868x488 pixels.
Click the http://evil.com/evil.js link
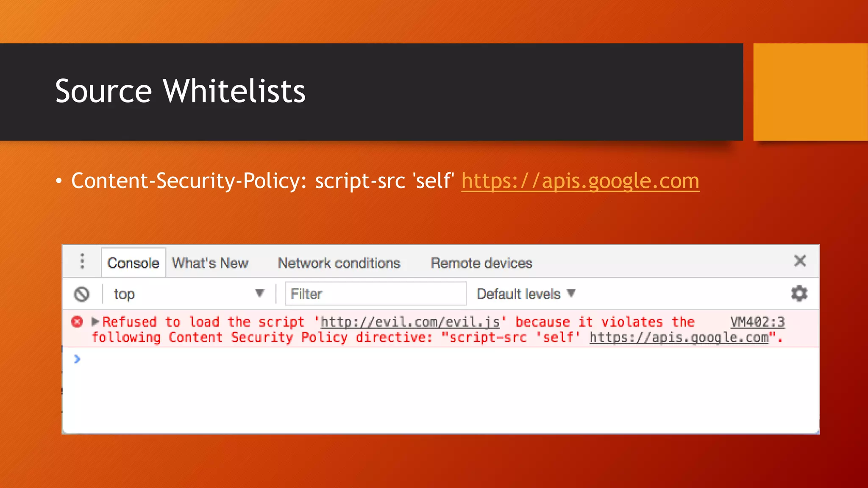tap(410, 322)
